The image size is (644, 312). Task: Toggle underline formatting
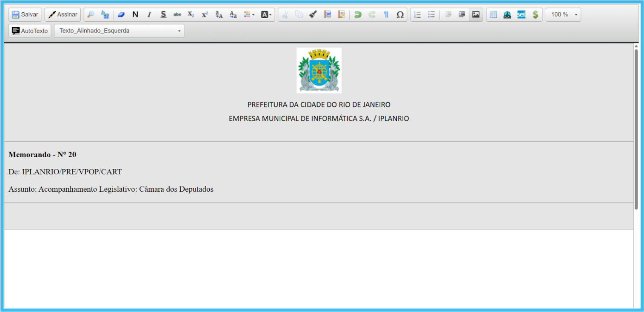point(163,14)
